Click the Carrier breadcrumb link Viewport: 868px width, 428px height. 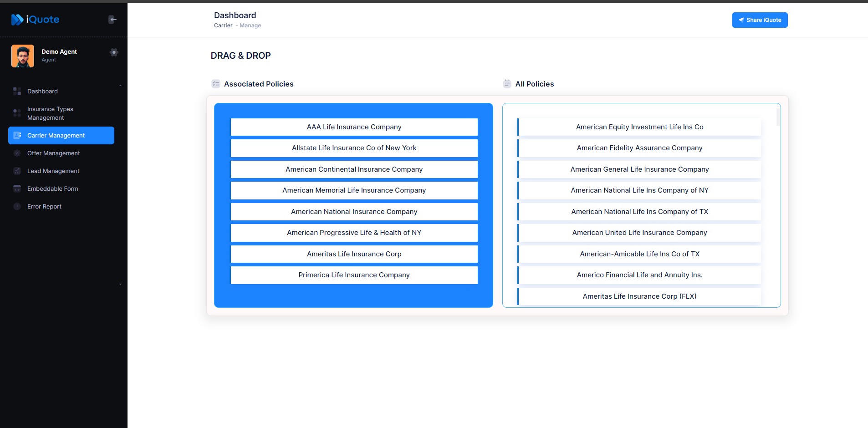click(x=223, y=25)
